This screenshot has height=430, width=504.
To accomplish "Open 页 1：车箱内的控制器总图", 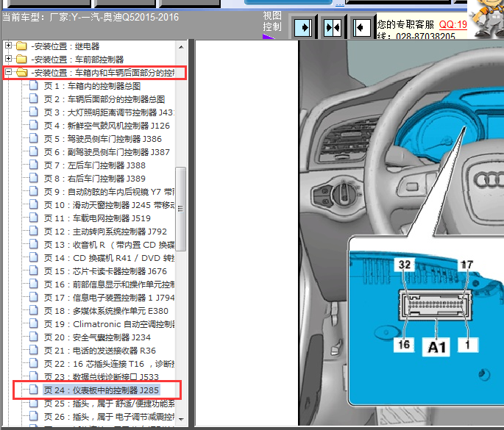I will click(x=92, y=86).
